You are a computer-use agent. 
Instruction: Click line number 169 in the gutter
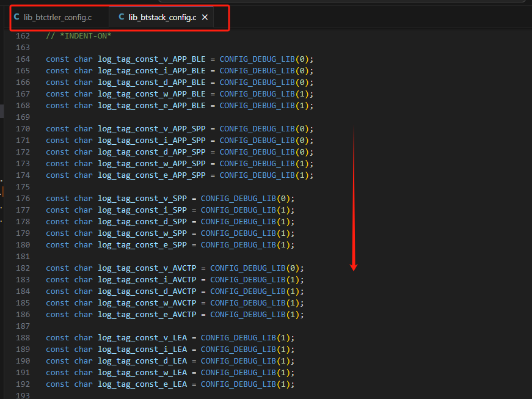pyautogui.click(x=23, y=117)
